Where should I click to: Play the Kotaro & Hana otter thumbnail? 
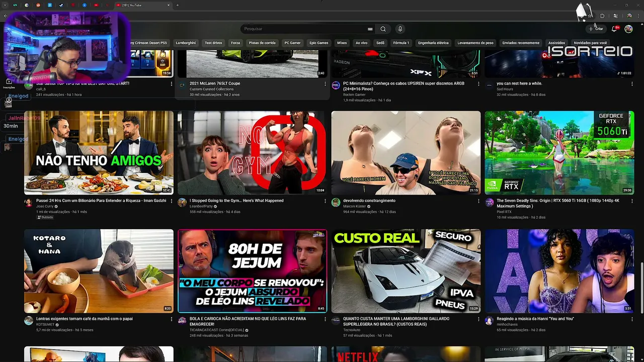point(99,271)
